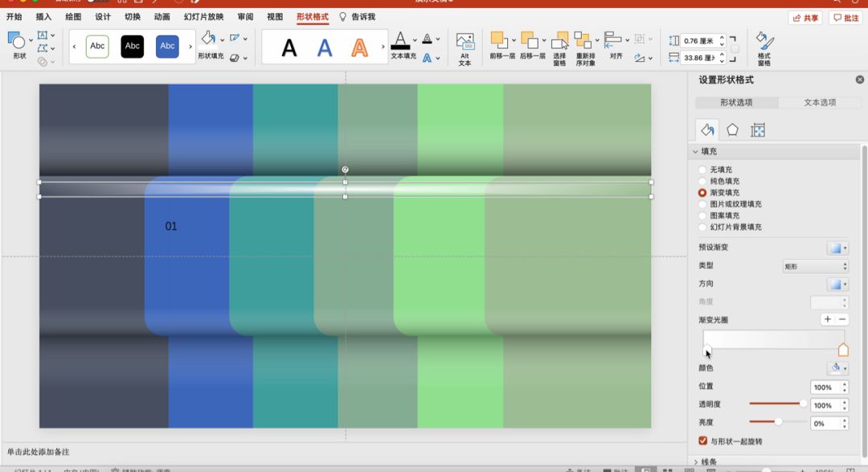The image size is (868, 472).
Task: Click the text box icon in ribbon
Action: [42, 35]
